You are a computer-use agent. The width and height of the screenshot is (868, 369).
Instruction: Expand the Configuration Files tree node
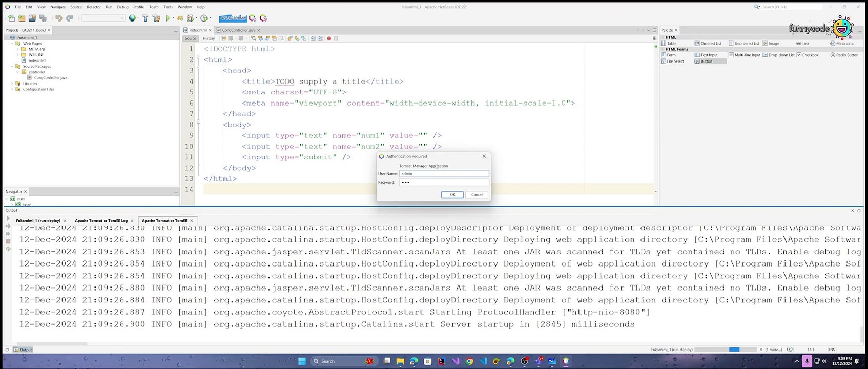(x=12, y=89)
